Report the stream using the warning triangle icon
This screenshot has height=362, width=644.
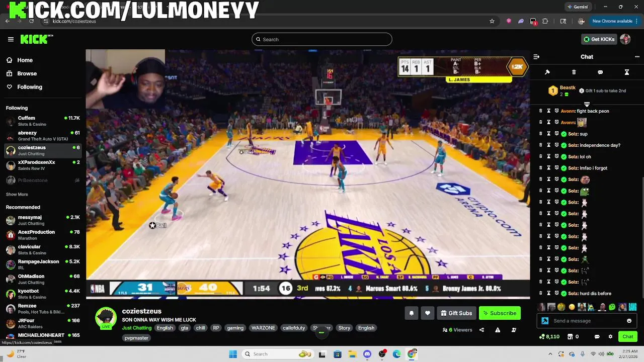(498, 330)
